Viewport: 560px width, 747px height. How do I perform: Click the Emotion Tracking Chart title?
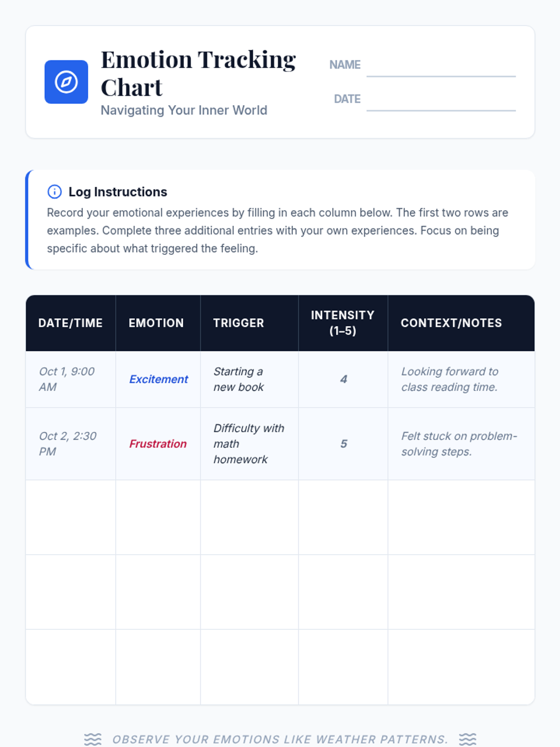tap(198, 73)
